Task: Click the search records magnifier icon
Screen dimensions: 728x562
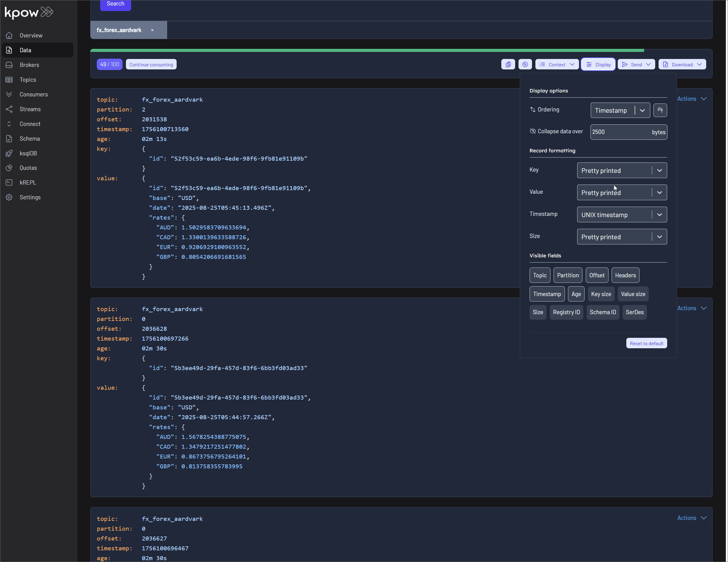Action: coord(525,64)
